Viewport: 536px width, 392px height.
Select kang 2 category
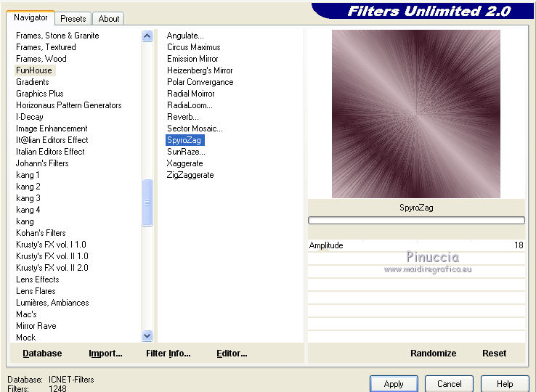(28, 187)
